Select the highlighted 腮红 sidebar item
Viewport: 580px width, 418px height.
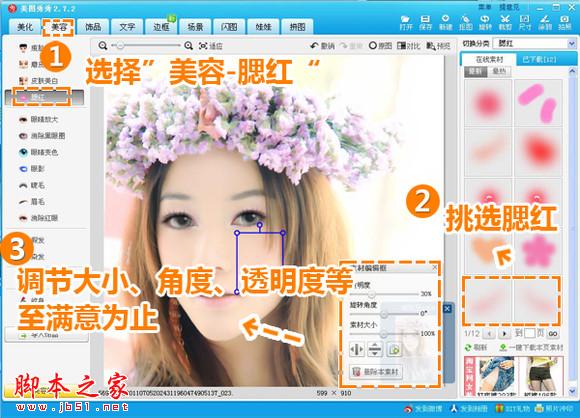44,97
